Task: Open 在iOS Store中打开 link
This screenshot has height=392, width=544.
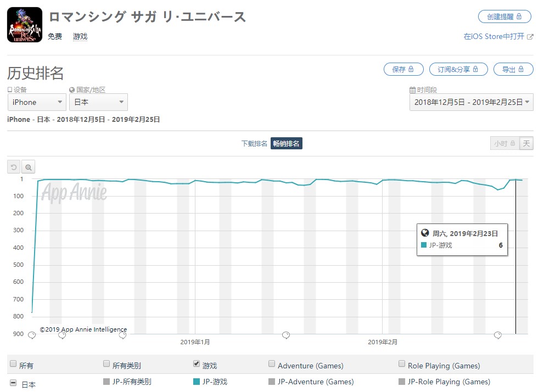Action: pyautogui.click(x=494, y=36)
